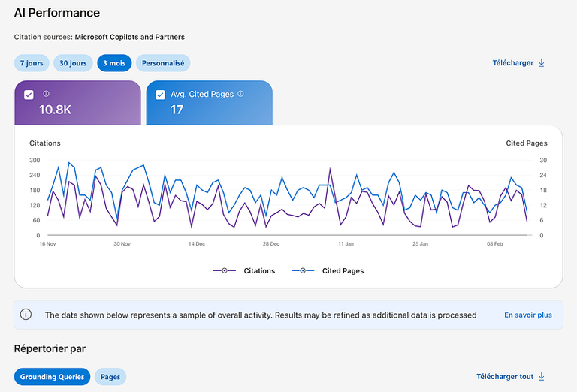Viewport: 577px width, 392px height.
Task: Toggle the Citations legend marker icon
Action: [225, 270]
